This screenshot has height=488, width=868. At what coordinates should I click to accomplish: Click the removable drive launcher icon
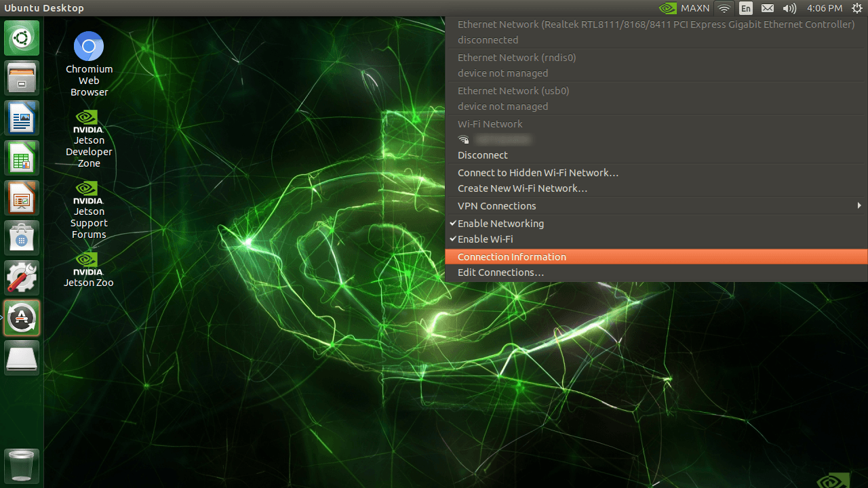22,357
